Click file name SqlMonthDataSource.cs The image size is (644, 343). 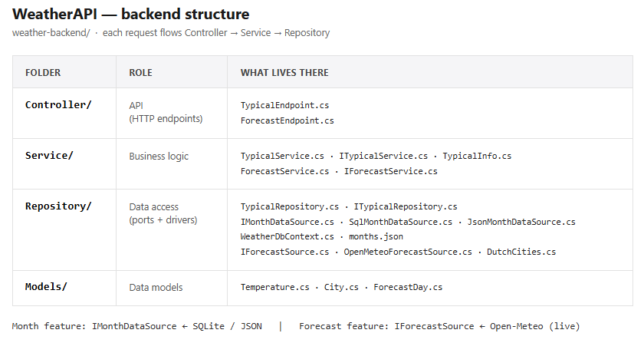point(400,222)
